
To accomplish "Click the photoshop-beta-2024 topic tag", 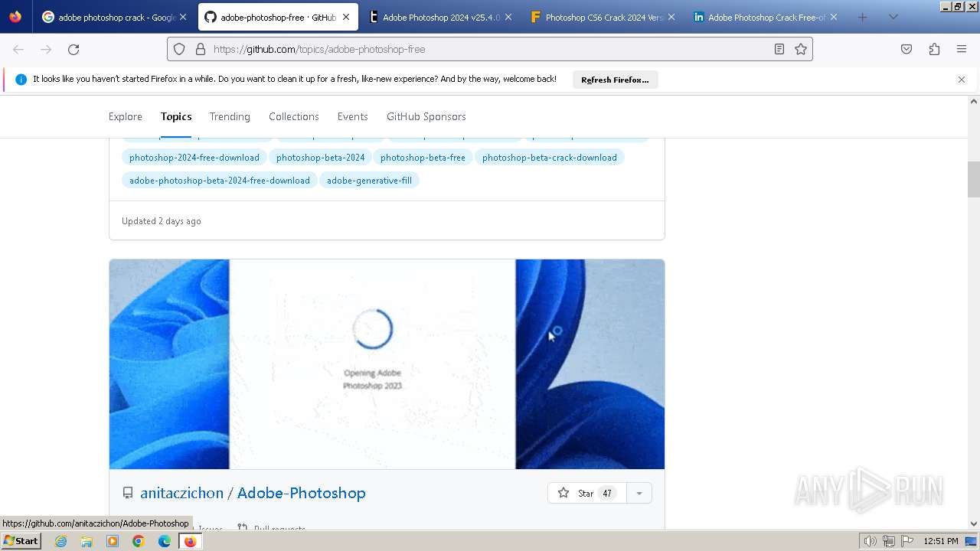I will click(321, 158).
